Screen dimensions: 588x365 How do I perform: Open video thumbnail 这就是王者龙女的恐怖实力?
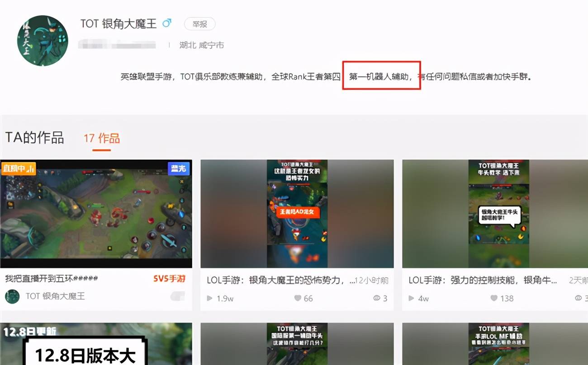tap(297, 214)
